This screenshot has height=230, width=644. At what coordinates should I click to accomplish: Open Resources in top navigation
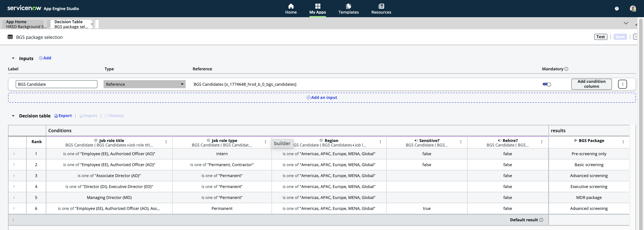(x=381, y=9)
